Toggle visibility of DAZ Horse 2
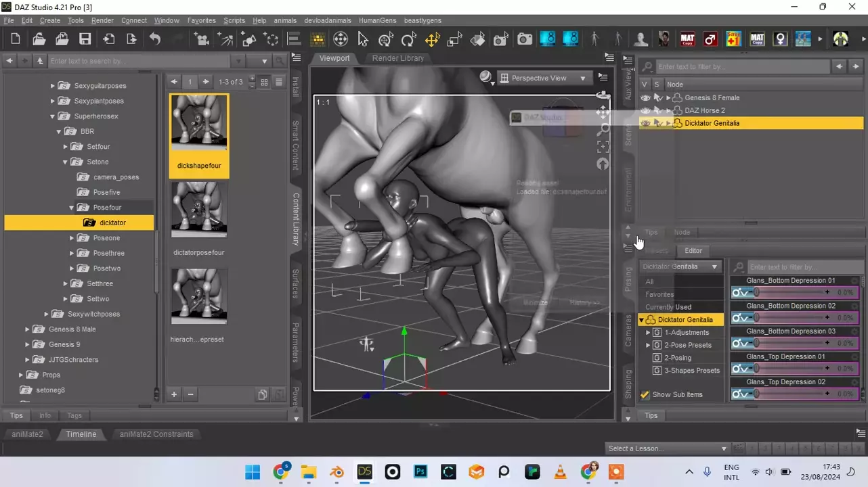The image size is (868, 487). pos(645,110)
